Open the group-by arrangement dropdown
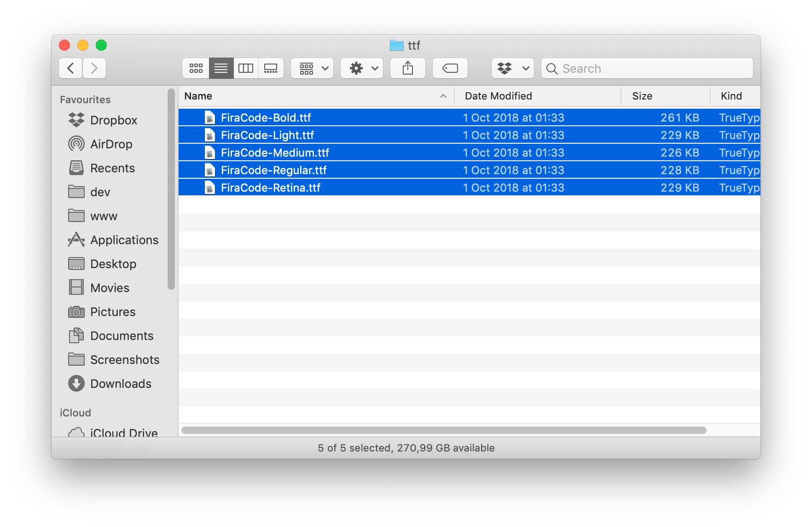812x527 pixels. pos(312,69)
